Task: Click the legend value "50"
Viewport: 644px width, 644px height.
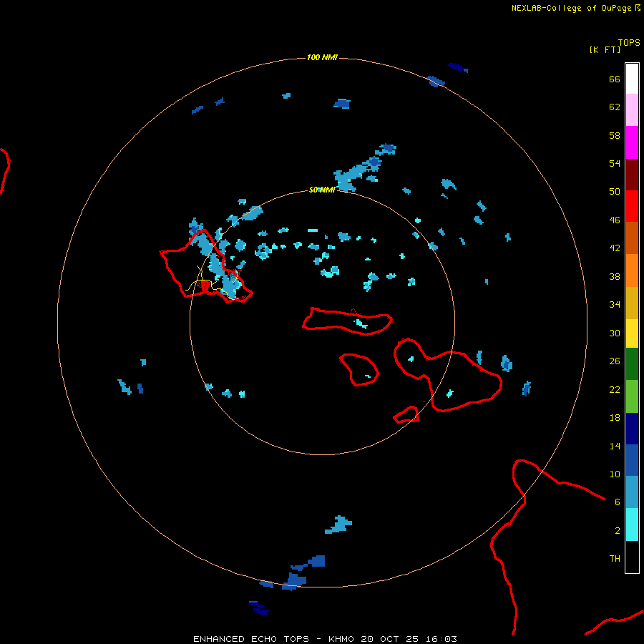Action: (615, 191)
